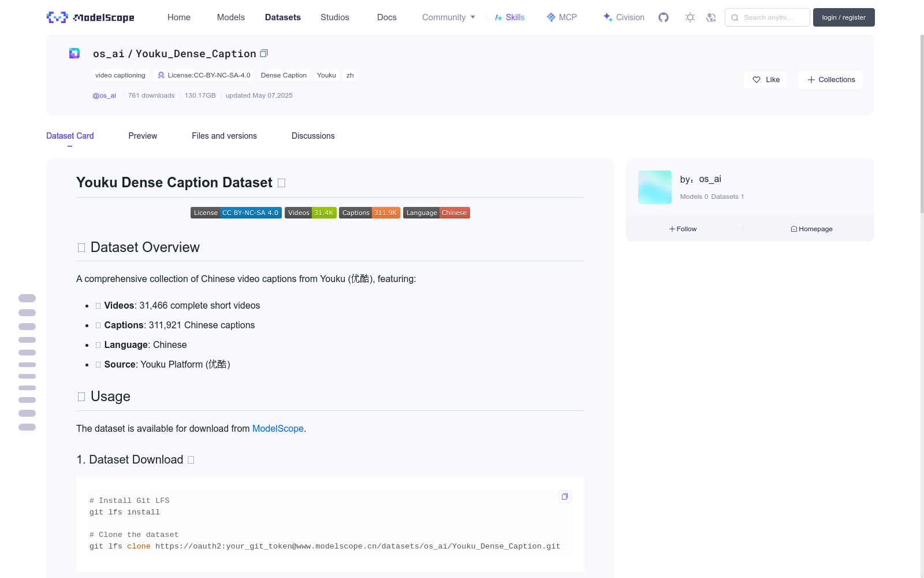Toggle the light/dark theme sun icon

pos(690,17)
